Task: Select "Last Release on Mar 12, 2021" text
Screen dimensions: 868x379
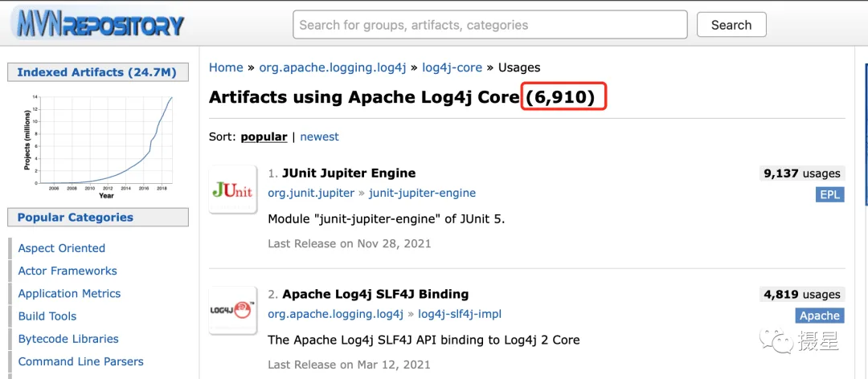Action: (x=349, y=365)
